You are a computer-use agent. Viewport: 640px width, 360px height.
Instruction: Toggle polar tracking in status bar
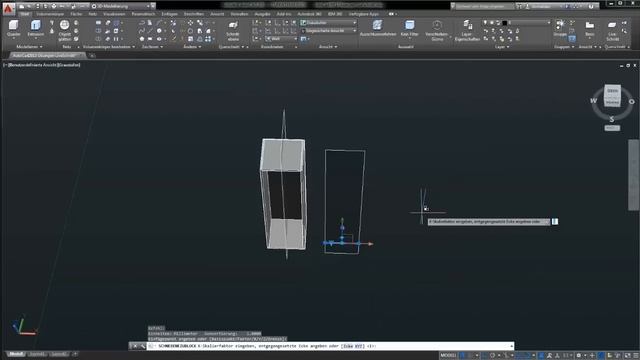click(x=493, y=356)
